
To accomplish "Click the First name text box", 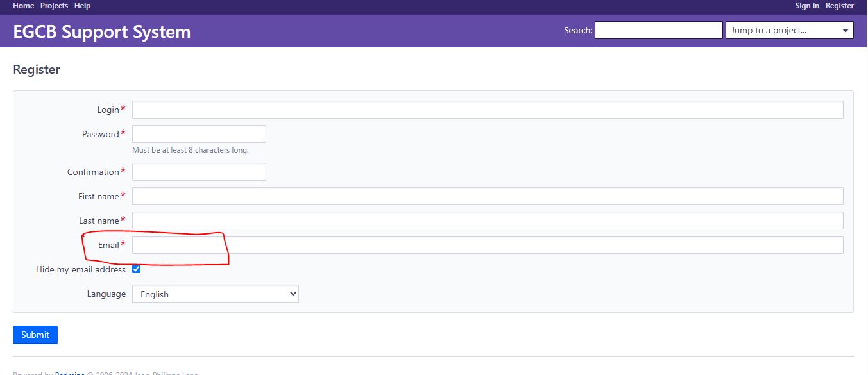I will (487, 196).
